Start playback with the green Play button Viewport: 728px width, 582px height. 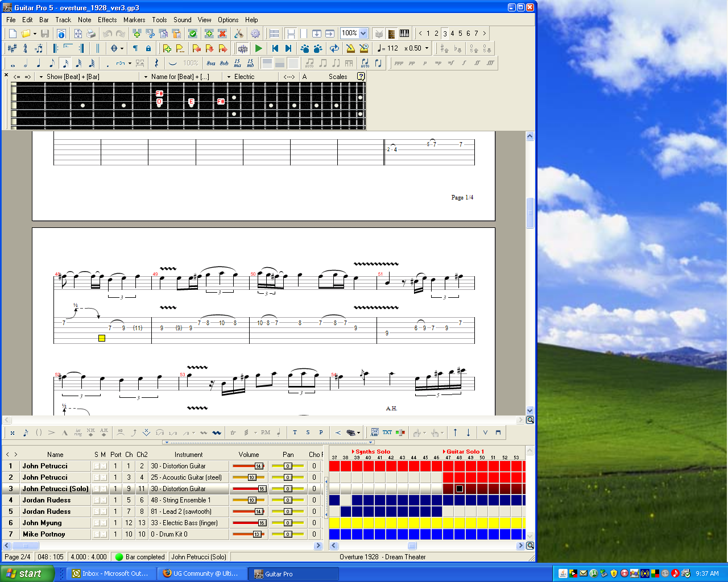coord(259,48)
